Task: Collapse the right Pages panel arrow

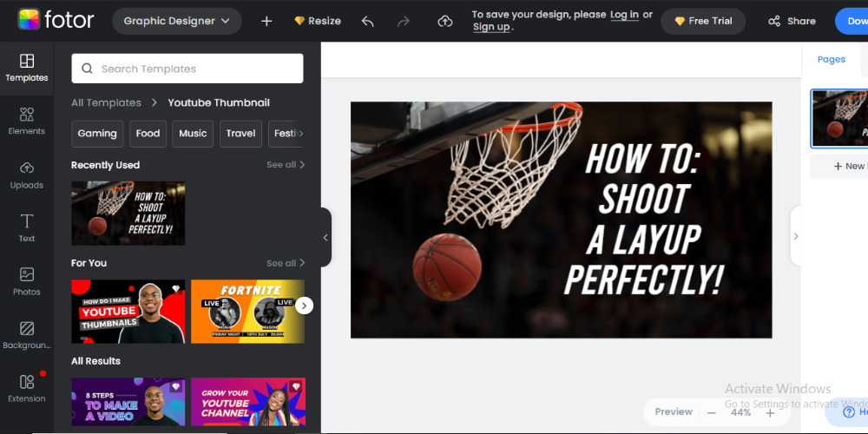Action: pos(796,236)
